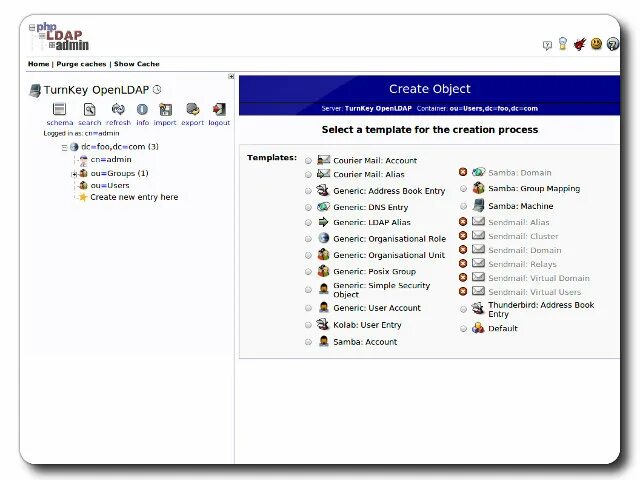Click the red bug report icon
The width and height of the screenshot is (640, 480).
(x=580, y=44)
